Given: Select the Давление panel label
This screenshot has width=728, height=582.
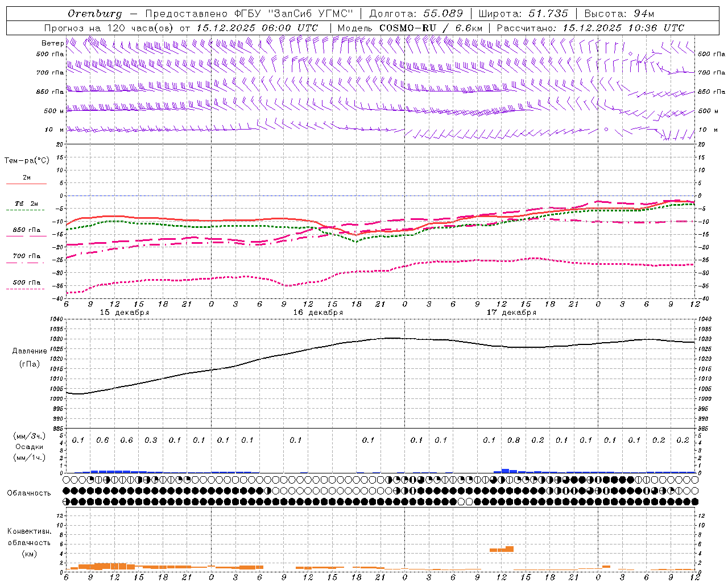Looking at the screenshot, I should point(29,351).
